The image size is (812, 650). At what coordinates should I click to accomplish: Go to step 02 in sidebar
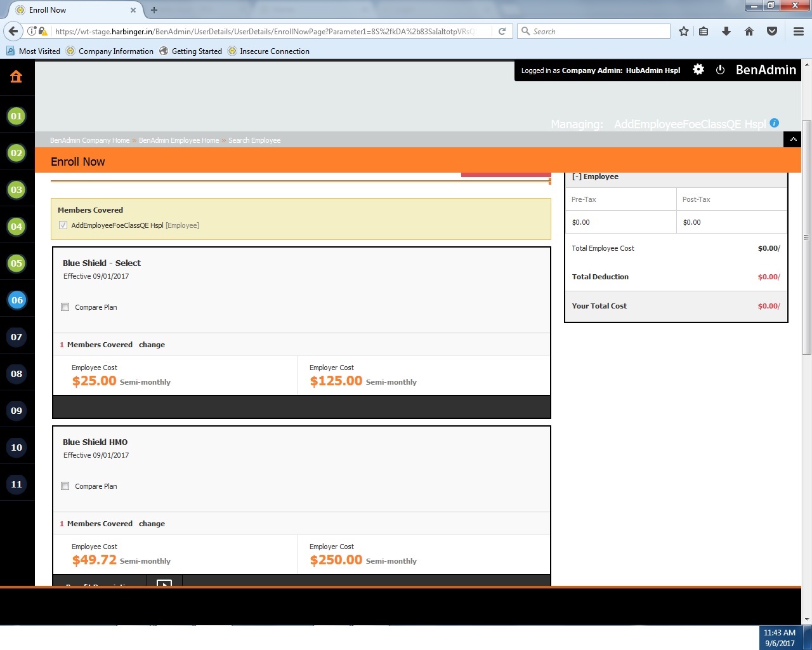click(16, 153)
